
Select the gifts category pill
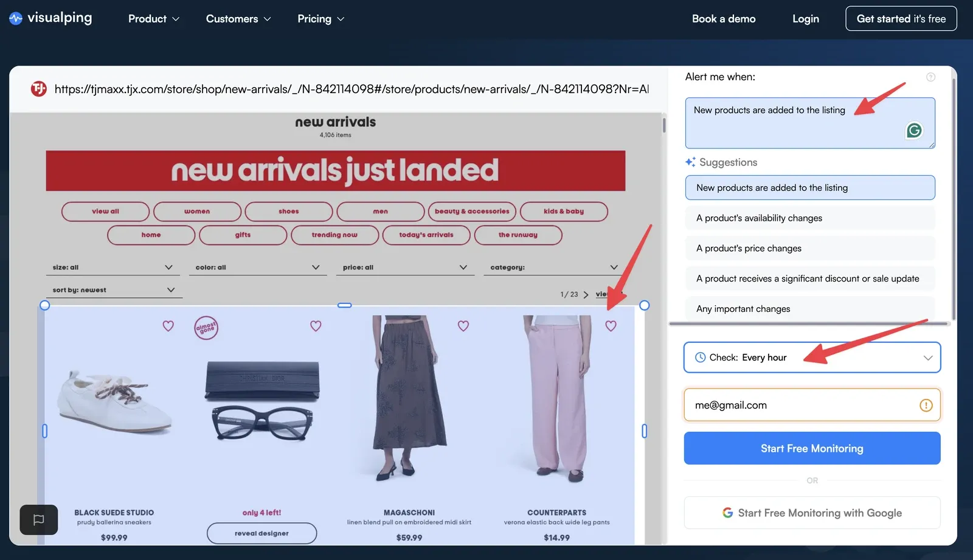point(243,235)
